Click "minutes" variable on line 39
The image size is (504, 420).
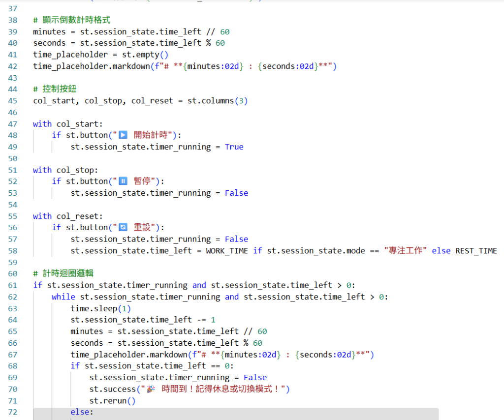pyautogui.click(x=49, y=32)
